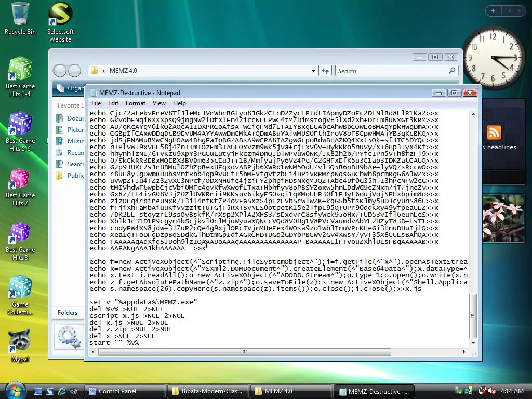The image size is (532, 399).
Task: Open Notepad Edit menu
Action: pos(113,103)
